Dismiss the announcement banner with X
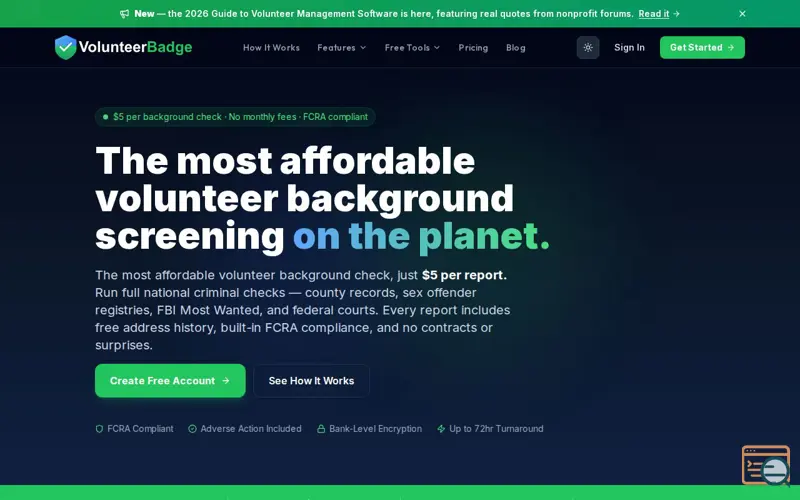The width and height of the screenshot is (800, 500). pos(742,14)
